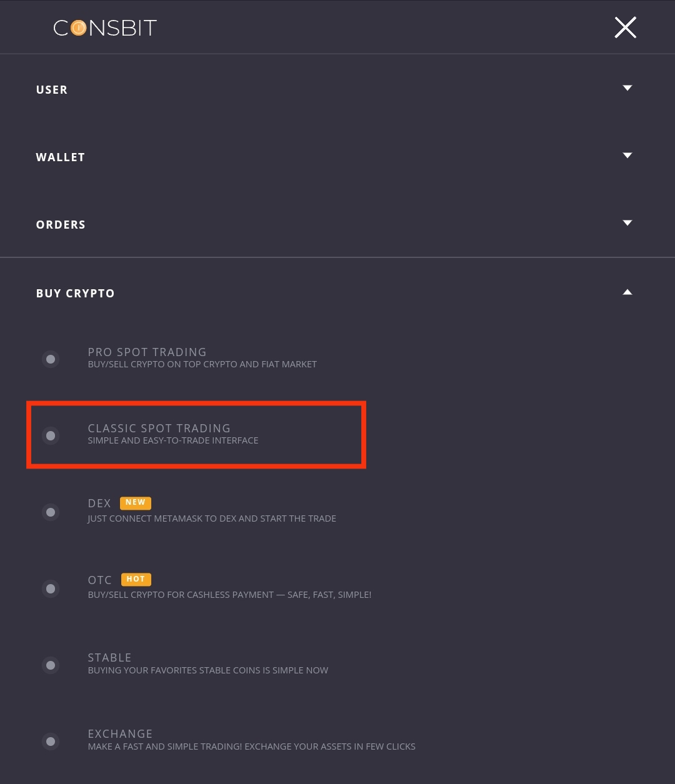675x784 pixels.
Task: Click the NEW badge beside DEX
Action: coord(135,502)
